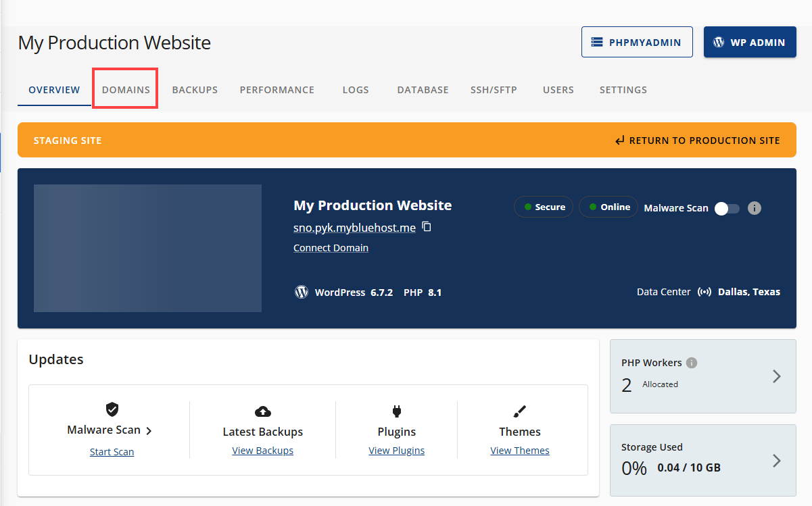This screenshot has height=506, width=812.
Task: Click the info icon beside Malware Scan toggle
Action: pyautogui.click(x=755, y=208)
